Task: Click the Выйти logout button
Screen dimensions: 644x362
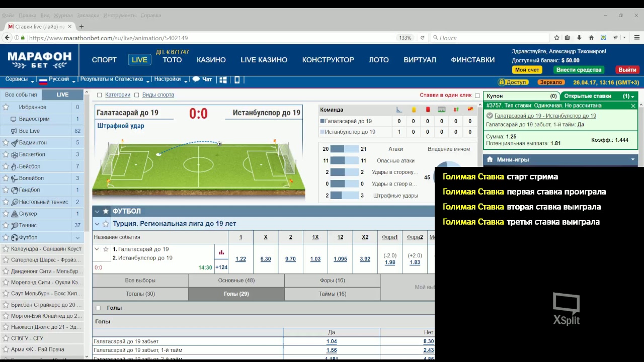Action: coord(627,70)
